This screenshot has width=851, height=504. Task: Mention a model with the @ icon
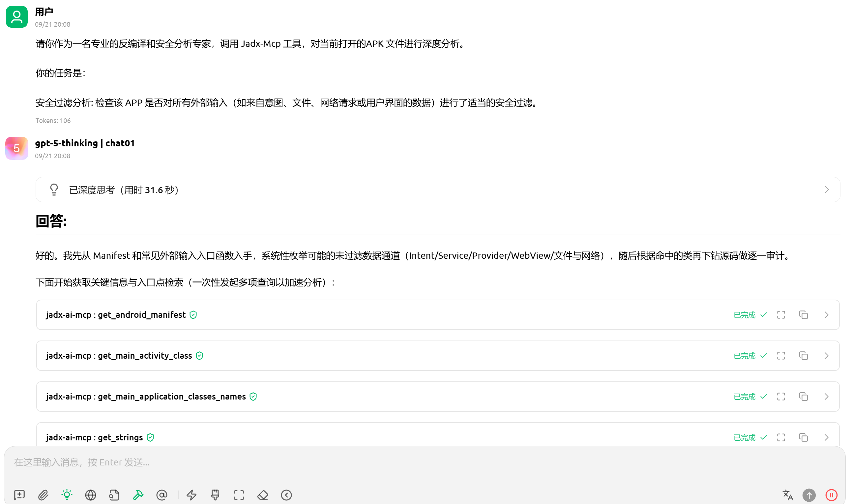point(161,495)
